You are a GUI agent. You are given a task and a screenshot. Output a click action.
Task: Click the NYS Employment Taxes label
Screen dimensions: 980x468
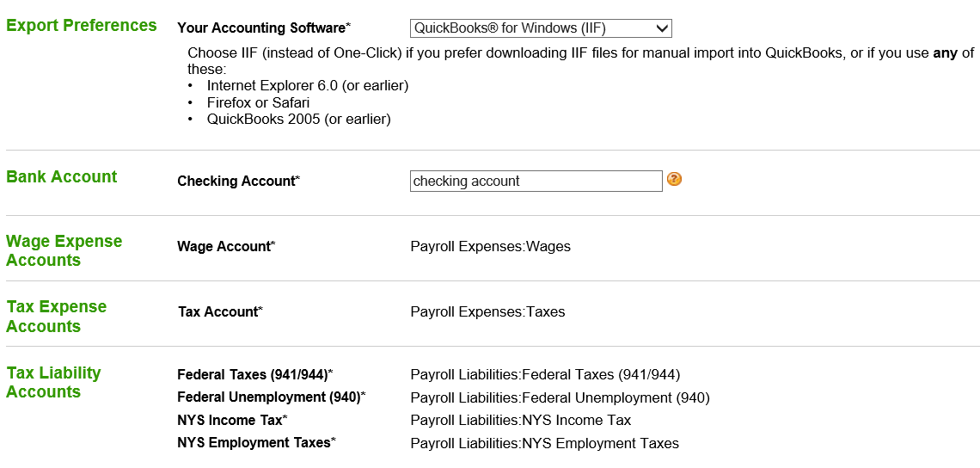[257, 443]
